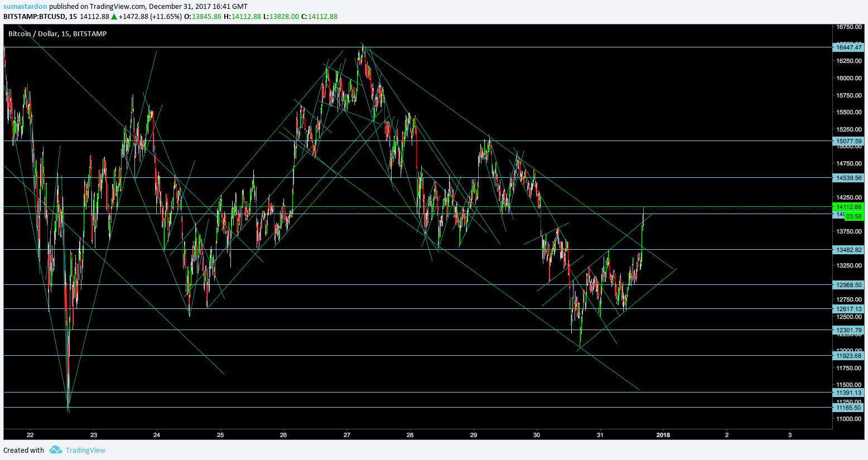Screen dimensions: 868x460
Task: Click the 12500.00 price axis tick
Action: tap(848, 317)
